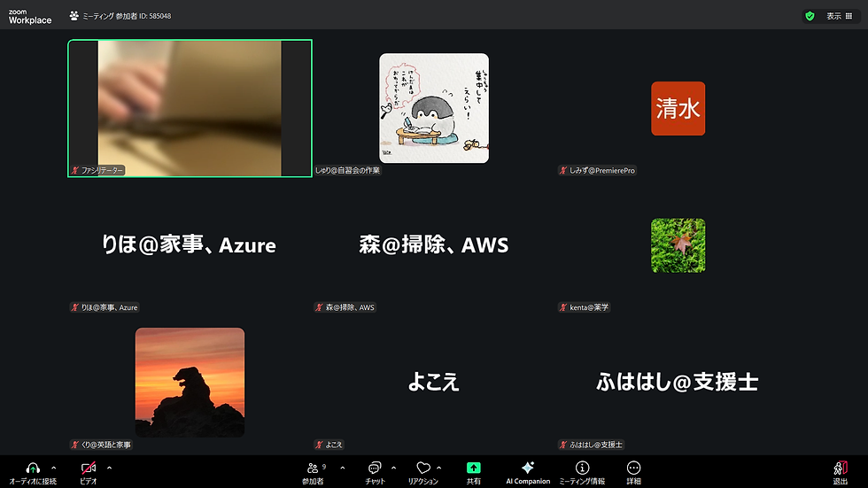Select the よこえ participant tile

tap(433, 382)
